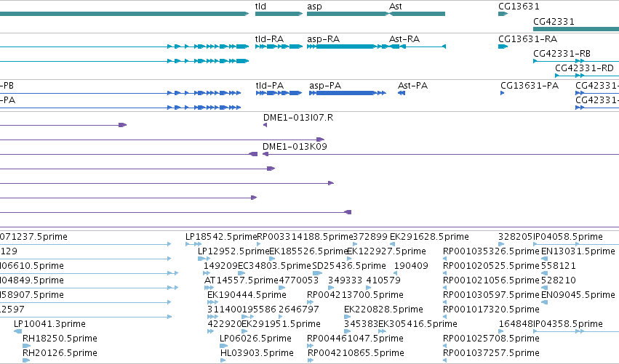619x364 pixels.
Task: Select the LP06026.5prime EST label
Action: [x=255, y=339]
